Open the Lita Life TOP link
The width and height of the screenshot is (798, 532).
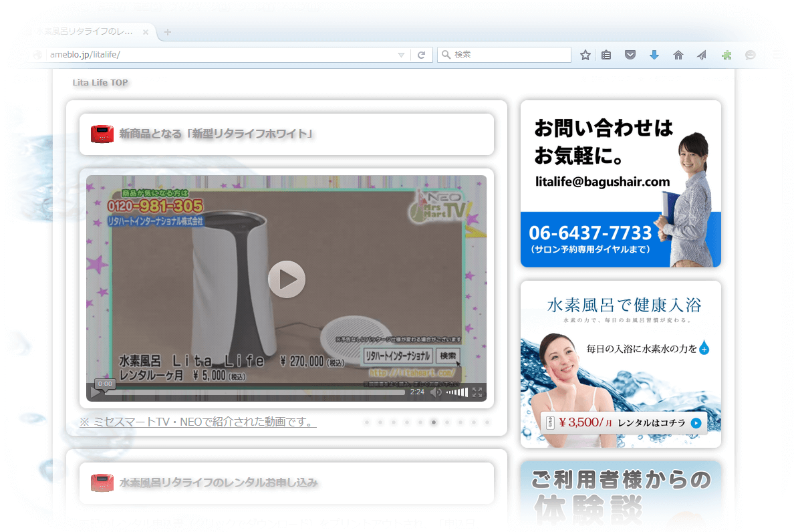point(100,82)
